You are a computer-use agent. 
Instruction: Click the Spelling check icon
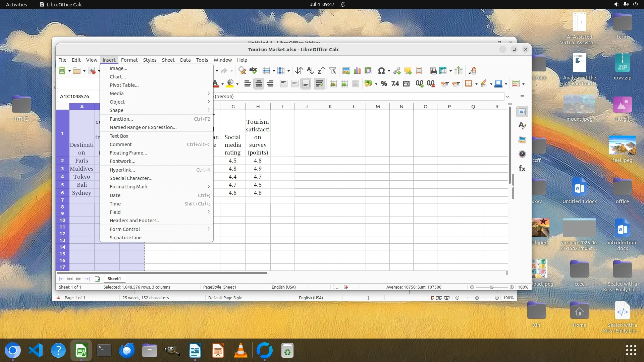(253, 71)
